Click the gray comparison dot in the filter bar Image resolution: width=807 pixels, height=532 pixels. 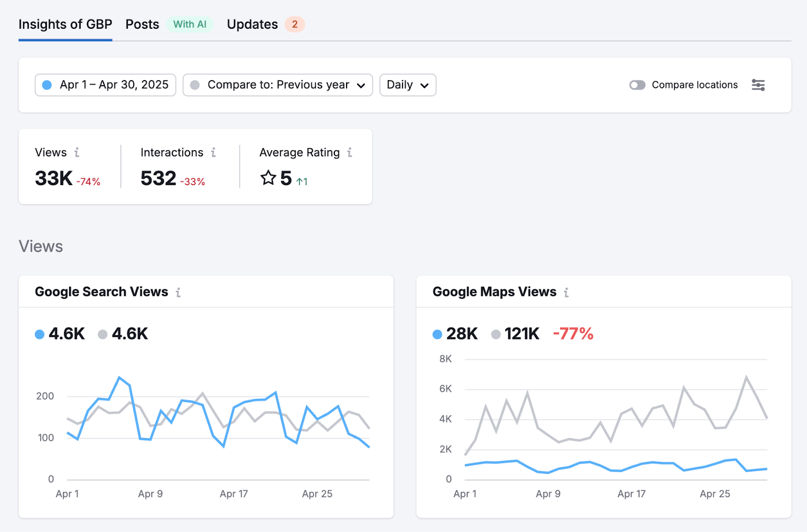pos(195,85)
